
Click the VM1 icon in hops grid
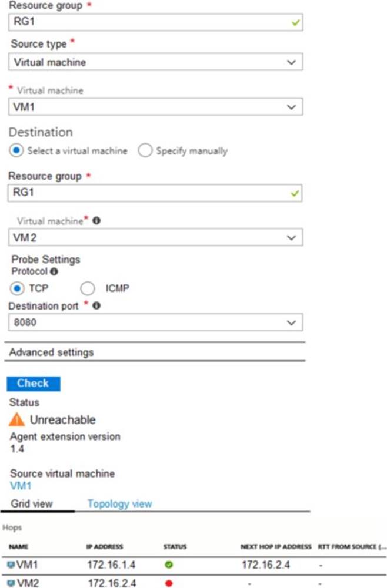tap(11, 565)
